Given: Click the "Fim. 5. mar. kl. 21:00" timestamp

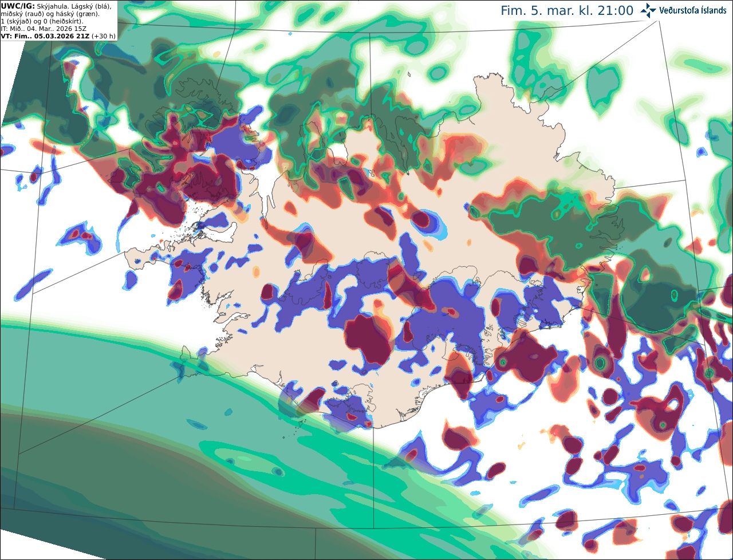Looking at the screenshot, I should [567, 10].
